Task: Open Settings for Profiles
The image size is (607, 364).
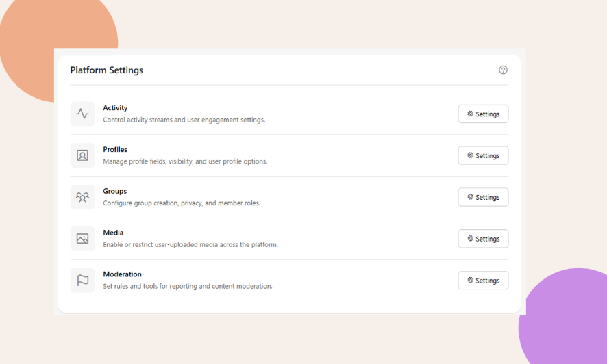Action: [483, 156]
